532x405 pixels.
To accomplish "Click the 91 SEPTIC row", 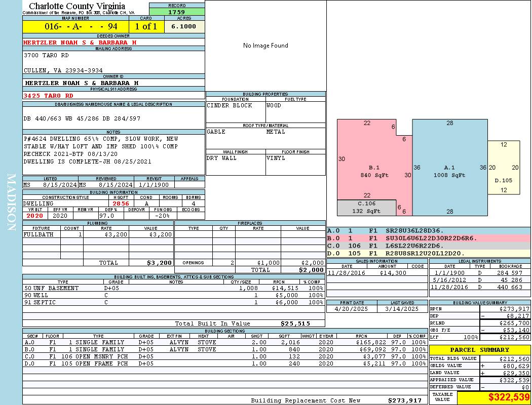I will point(174,302).
